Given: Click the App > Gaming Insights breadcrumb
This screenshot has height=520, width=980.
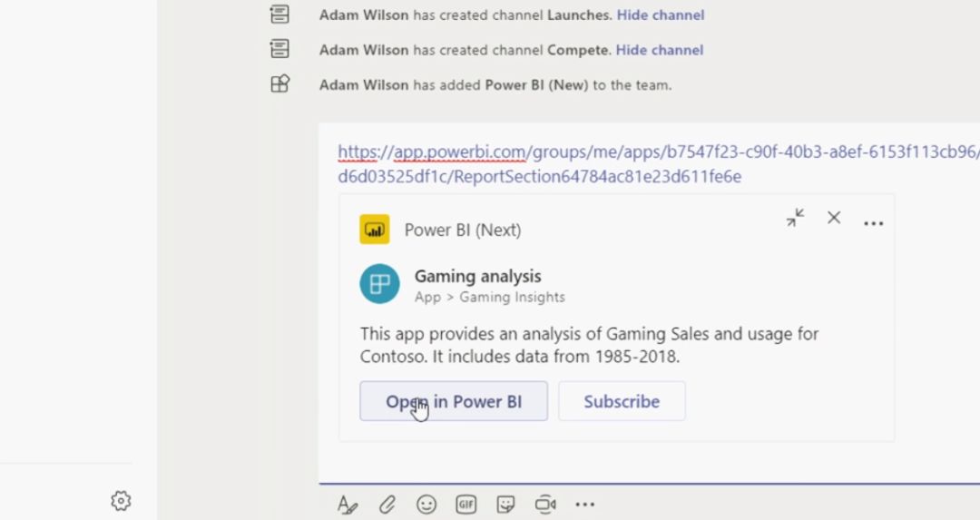Looking at the screenshot, I should click(x=490, y=298).
